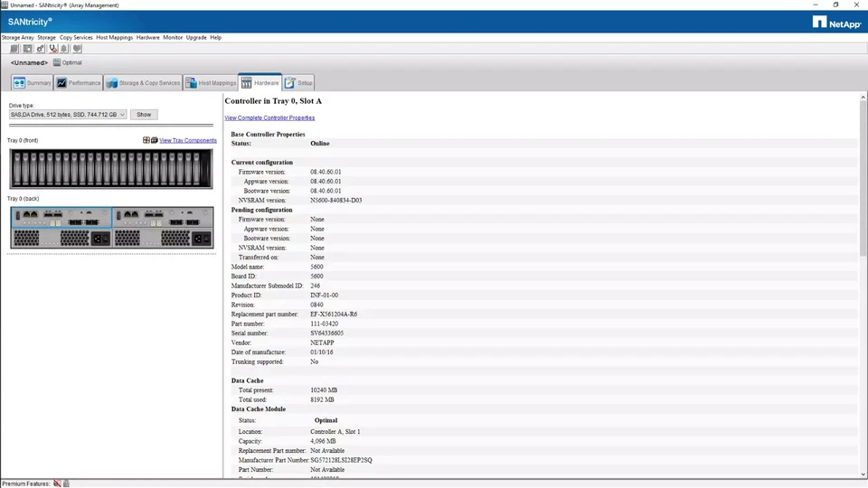Click the Location value Controller A, Slot 1
The image size is (868, 488).
pyautogui.click(x=335, y=432)
